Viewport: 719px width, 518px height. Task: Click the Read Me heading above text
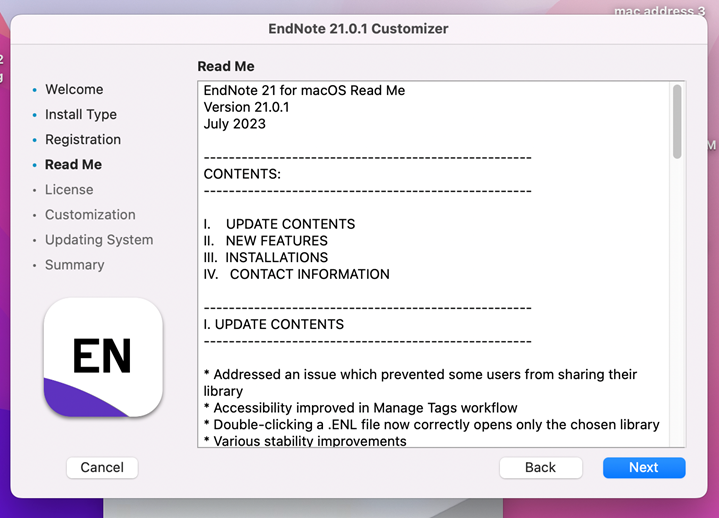coord(226,66)
